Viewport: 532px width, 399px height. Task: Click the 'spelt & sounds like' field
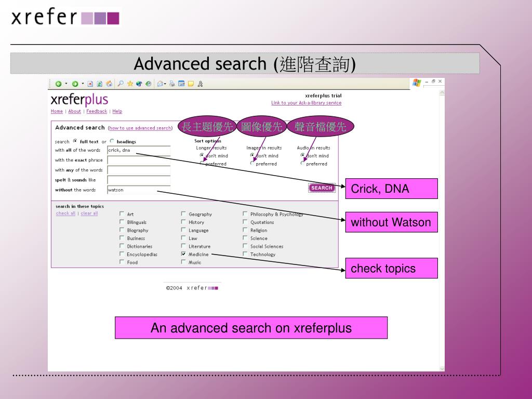point(139,180)
